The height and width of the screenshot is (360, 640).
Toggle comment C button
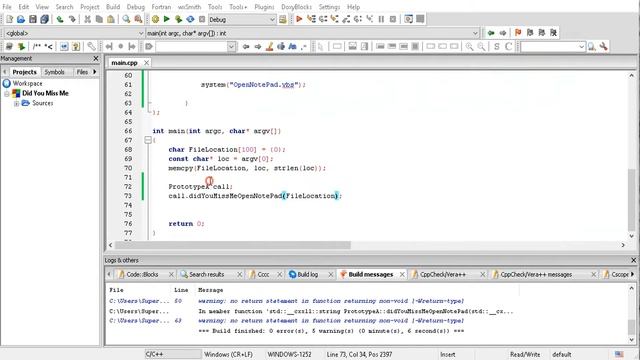click(509, 47)
